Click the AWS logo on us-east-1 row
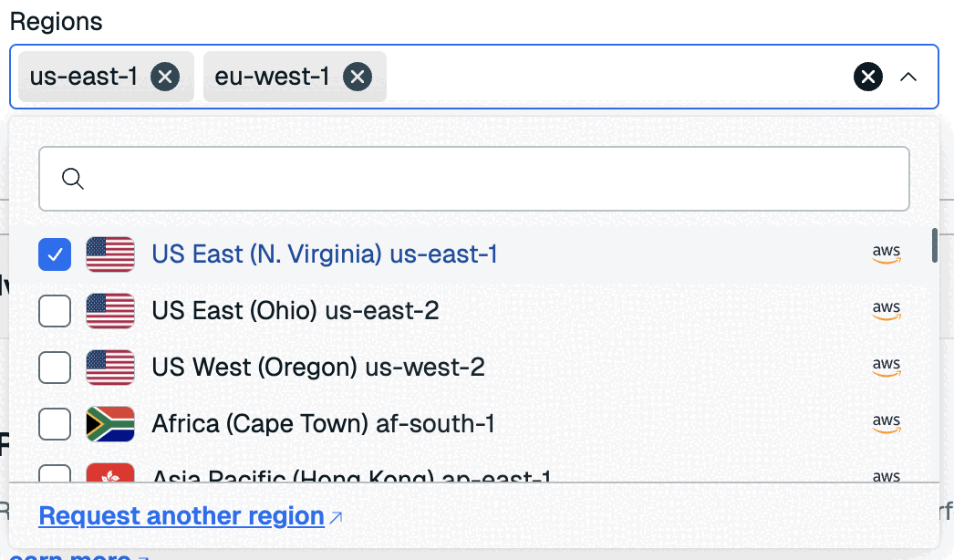 (x=886, y=254)
